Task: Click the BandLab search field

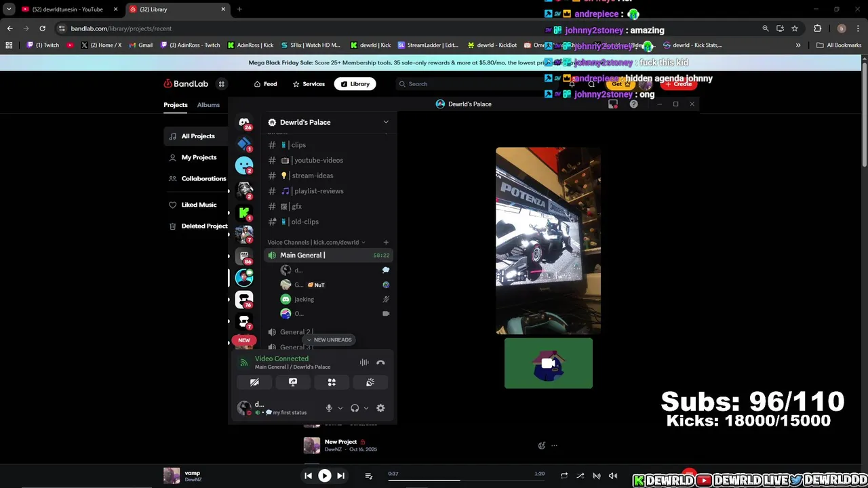Action: tap(475, 84)
